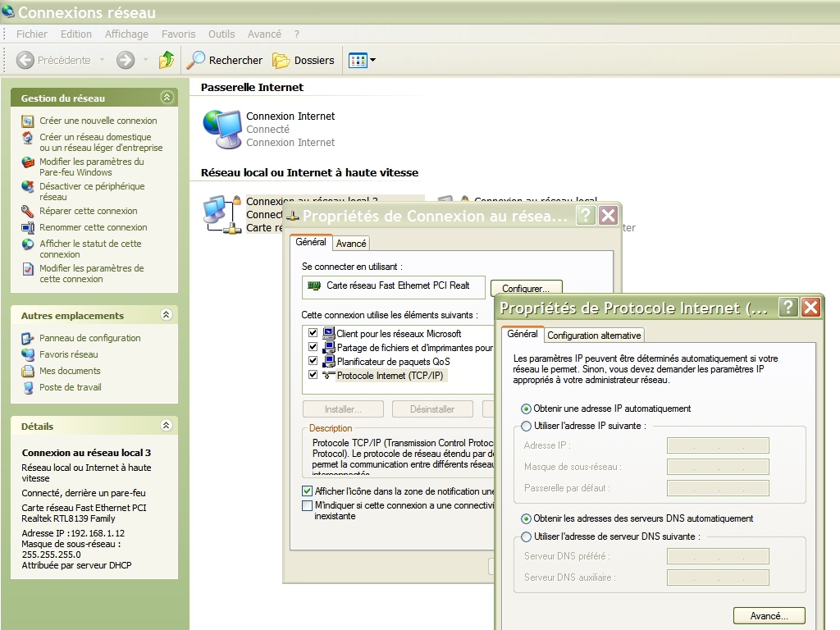Click the Up folder toolbar icon

(x=167, y=60)
